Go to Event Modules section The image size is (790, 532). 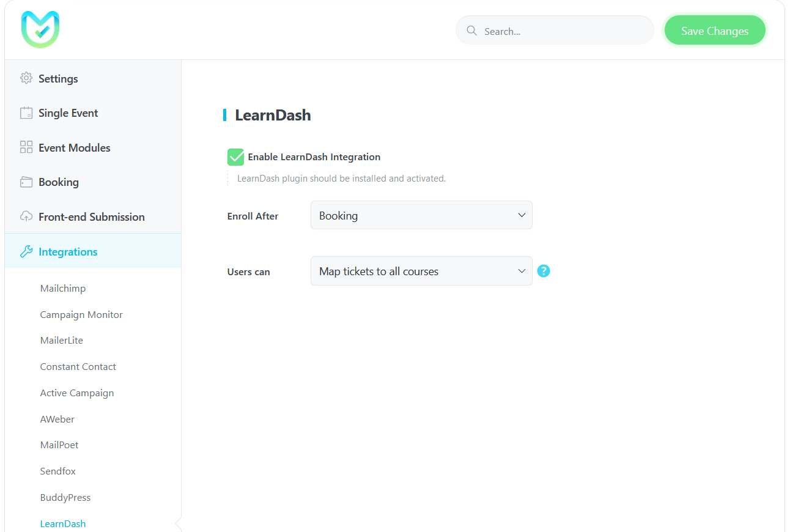tap(93, 147)
